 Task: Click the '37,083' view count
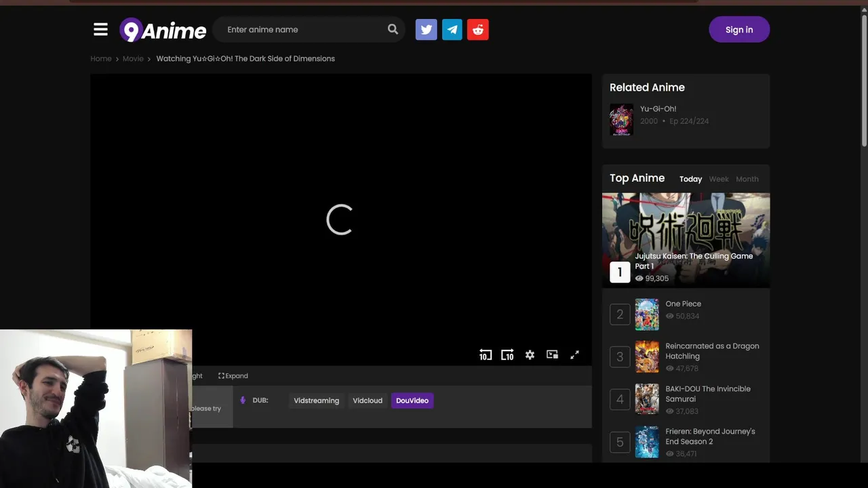click(x=687, y=411)
